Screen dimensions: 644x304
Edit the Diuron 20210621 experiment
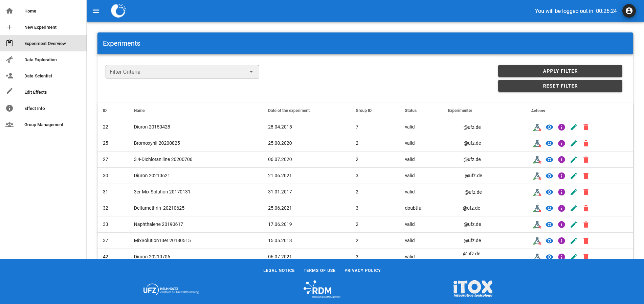574,176
